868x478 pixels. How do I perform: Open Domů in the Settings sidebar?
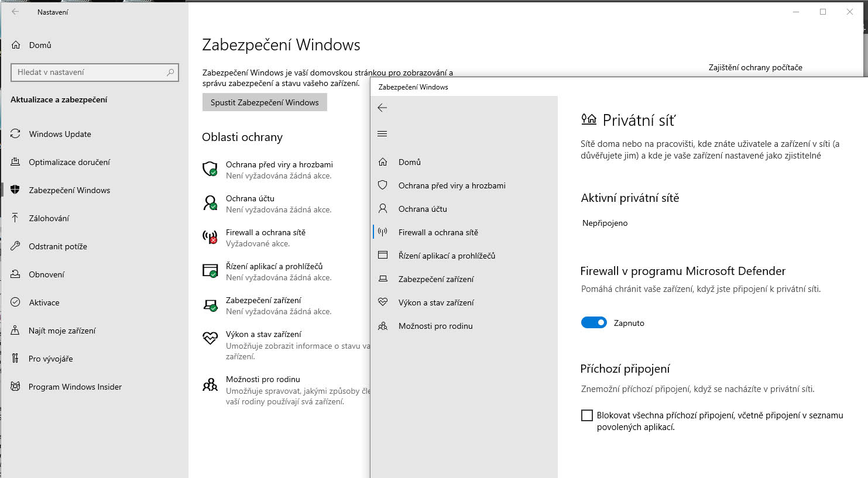click(40, 45)
